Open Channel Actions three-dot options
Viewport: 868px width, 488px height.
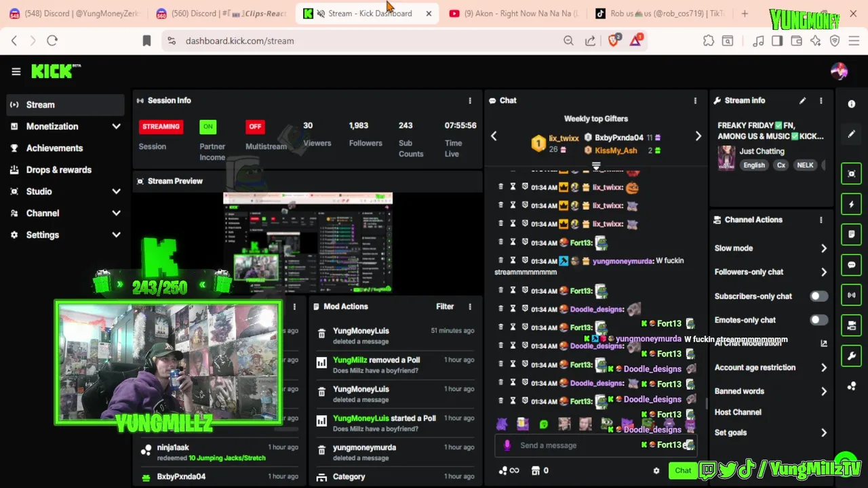pos(821,220)
